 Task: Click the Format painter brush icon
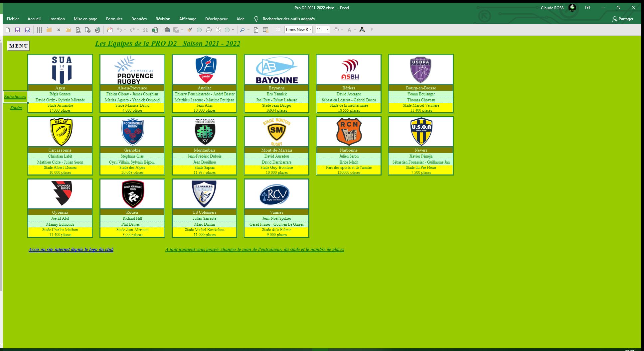click(190, 30)
